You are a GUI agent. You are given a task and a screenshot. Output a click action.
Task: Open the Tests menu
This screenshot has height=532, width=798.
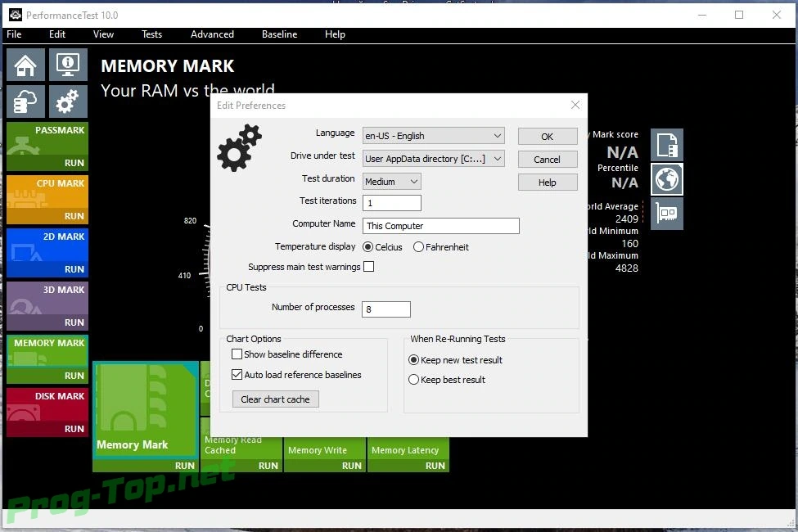coord(151,34)
